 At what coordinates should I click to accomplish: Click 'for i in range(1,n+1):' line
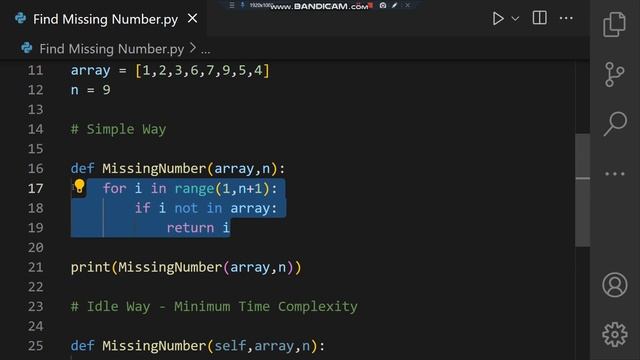pyautogui.click(x=190, y=189)
